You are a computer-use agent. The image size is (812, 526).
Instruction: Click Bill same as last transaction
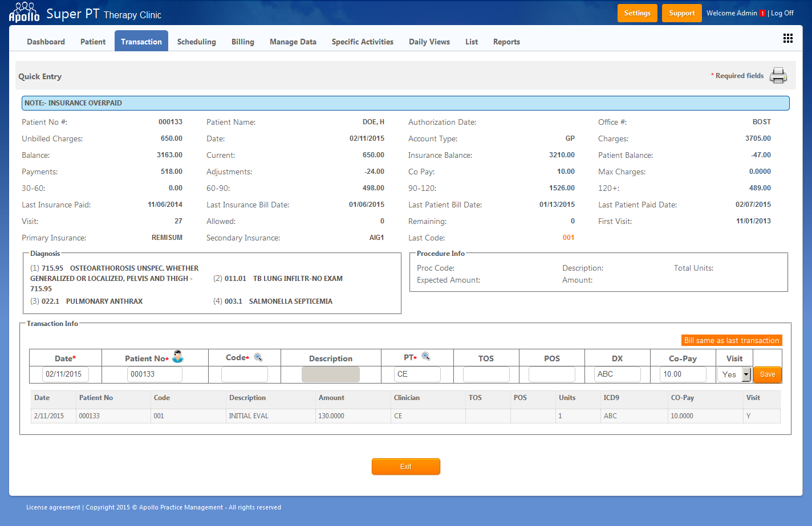(x=732, y=340)
